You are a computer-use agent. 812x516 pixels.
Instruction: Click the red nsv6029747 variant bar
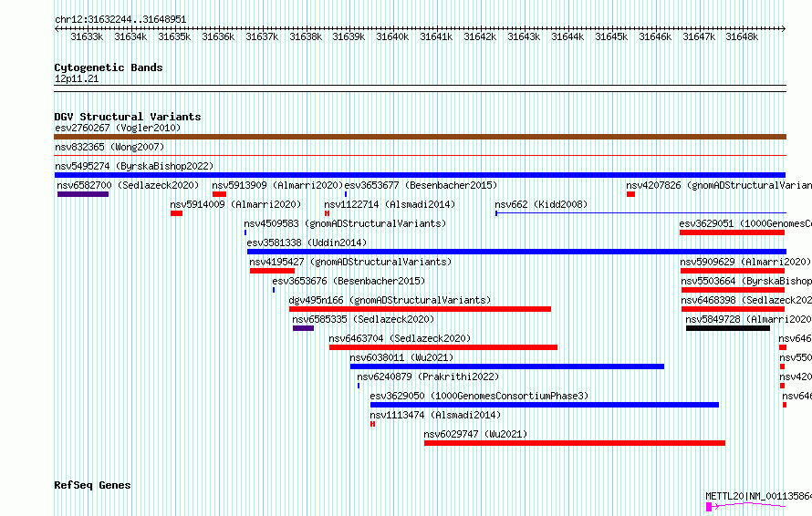[x=574, y=443]
